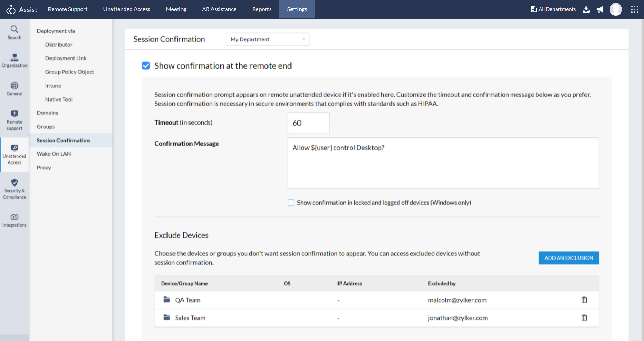Click the download icon in header
Screen dimensions: 644x341
pyautogui.click(x=586, y=9)
